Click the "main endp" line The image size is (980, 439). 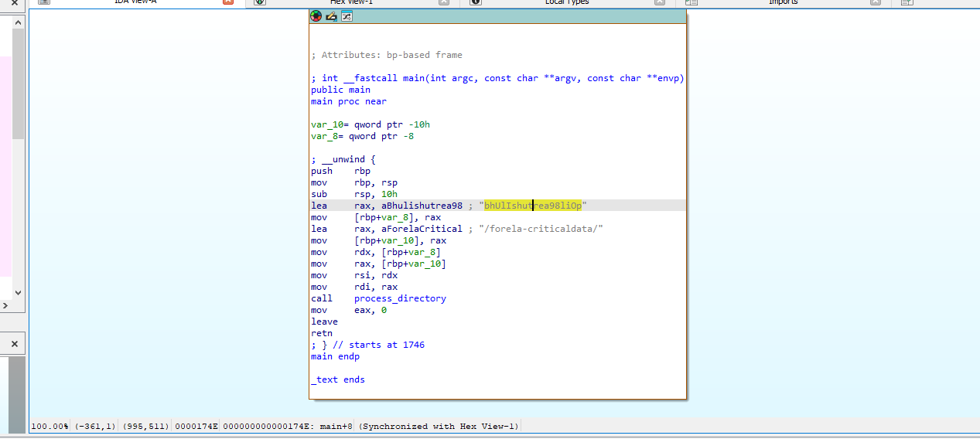tap(335, 356)
